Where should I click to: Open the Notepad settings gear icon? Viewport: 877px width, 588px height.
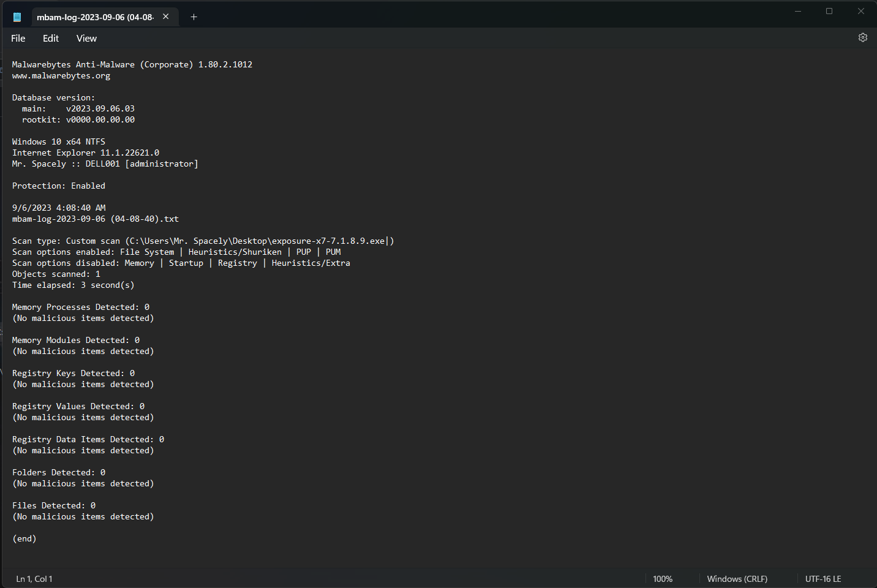(862, 38)
